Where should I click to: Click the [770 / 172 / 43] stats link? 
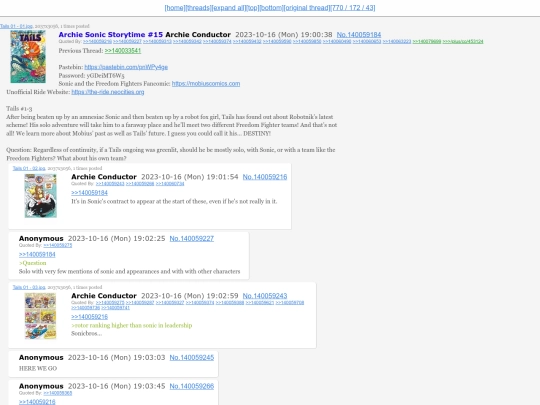pos(353,8)
